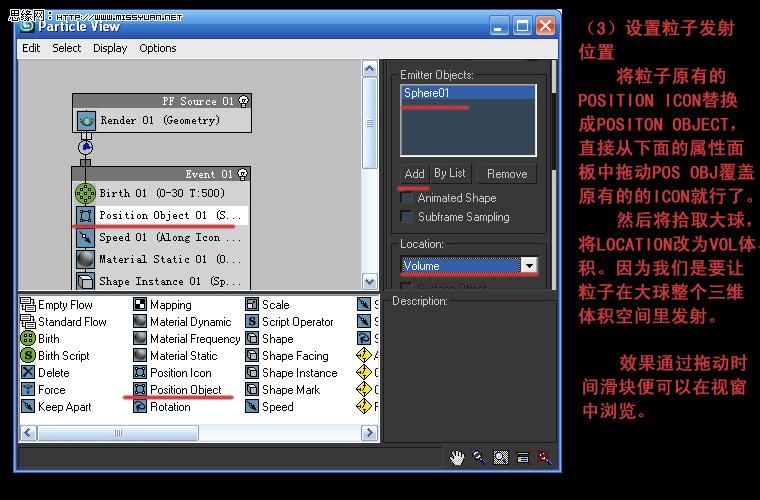Click the depot scroll right arrow
The height and width of the screenshot is (500, 760).
(x=369, y=433)
